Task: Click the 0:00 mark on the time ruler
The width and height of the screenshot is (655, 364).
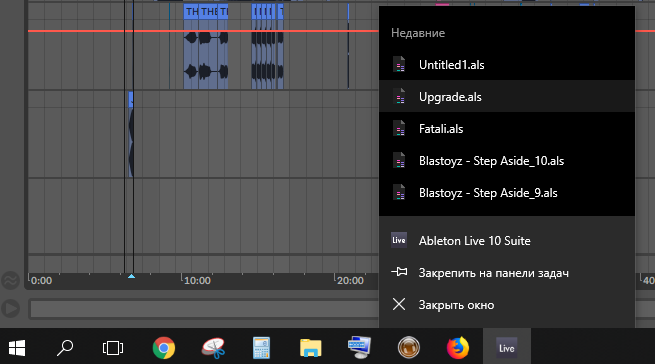Action: click(x=41, y=280)
